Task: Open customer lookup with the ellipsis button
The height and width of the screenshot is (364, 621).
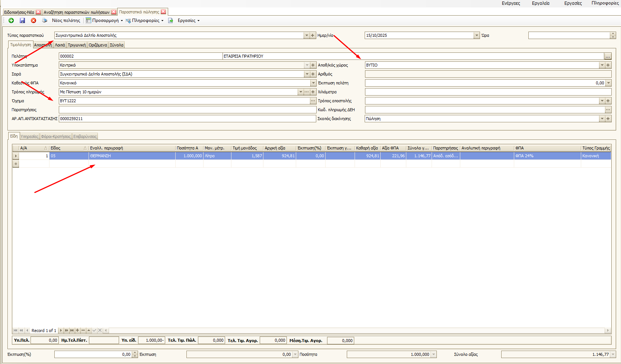Action: tap(608, 57)
